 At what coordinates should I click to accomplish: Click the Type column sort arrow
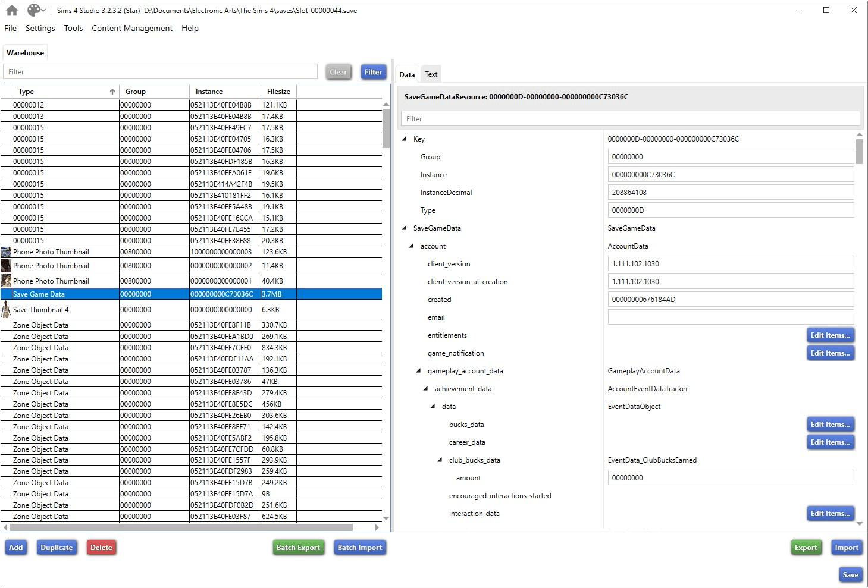(112, 92)
